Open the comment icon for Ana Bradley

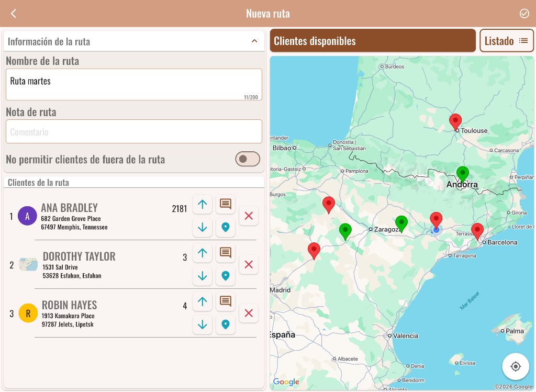(x=226, y=204)
